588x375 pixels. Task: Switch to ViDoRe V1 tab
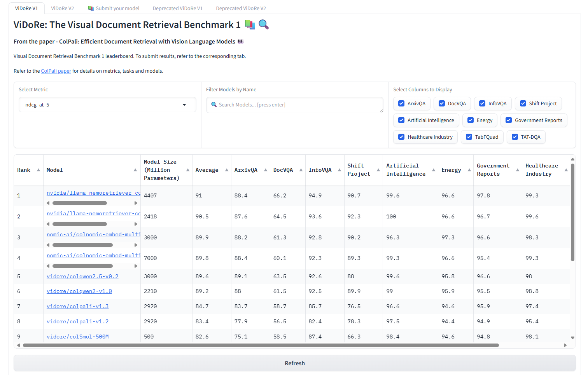click(26, 8)
